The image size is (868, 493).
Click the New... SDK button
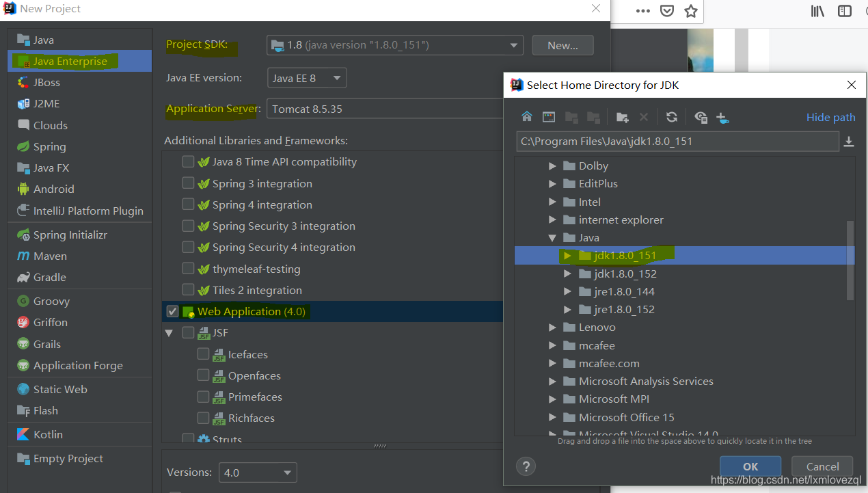click(562, 45)
